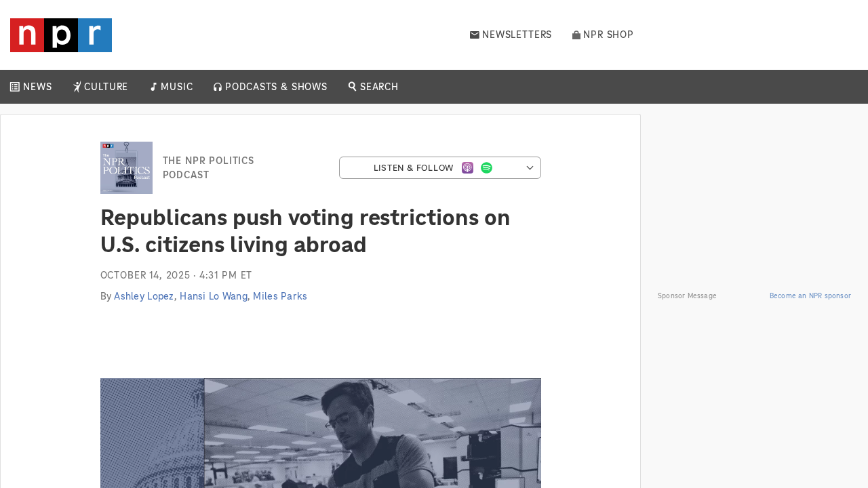This screenshot has height=488, width=868.
Task: Open author Hansi Lo Wang's page
Action: (x=214, y=296)
